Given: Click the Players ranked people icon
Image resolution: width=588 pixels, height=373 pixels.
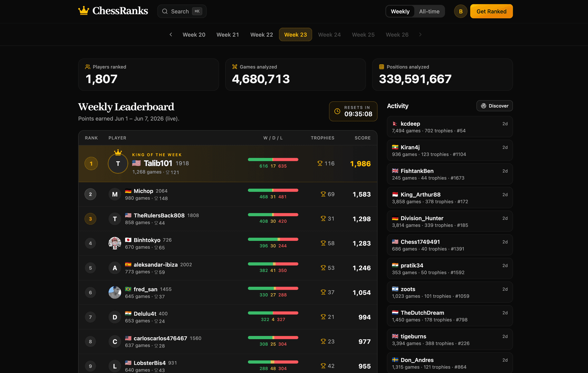Looking at the screenshot, I should point(88,67).
